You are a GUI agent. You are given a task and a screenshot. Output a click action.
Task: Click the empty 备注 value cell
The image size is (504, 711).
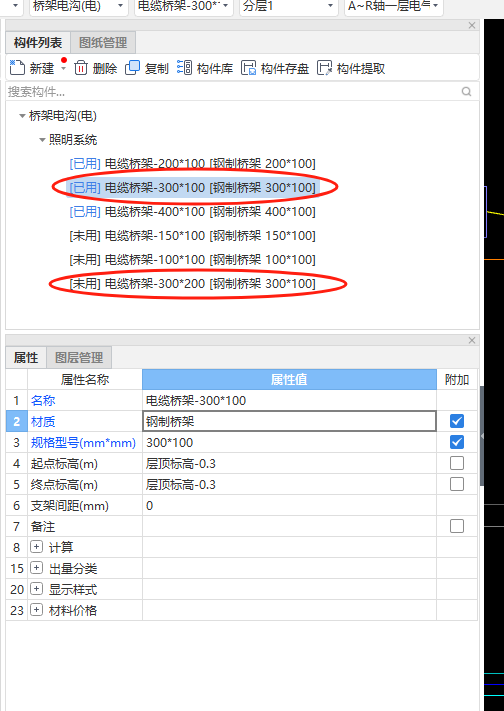(x=289, y=526)
